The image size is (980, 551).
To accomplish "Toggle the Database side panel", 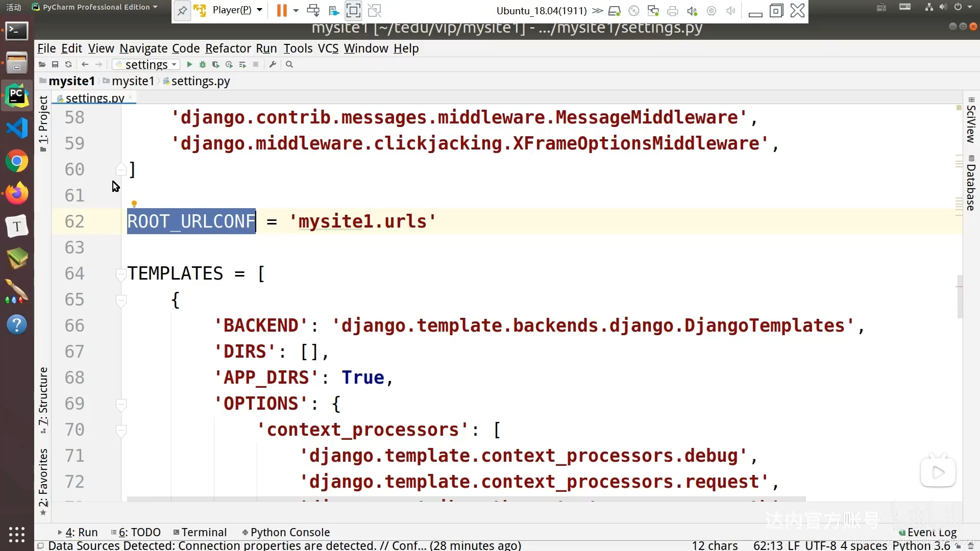I will [970, 184].
